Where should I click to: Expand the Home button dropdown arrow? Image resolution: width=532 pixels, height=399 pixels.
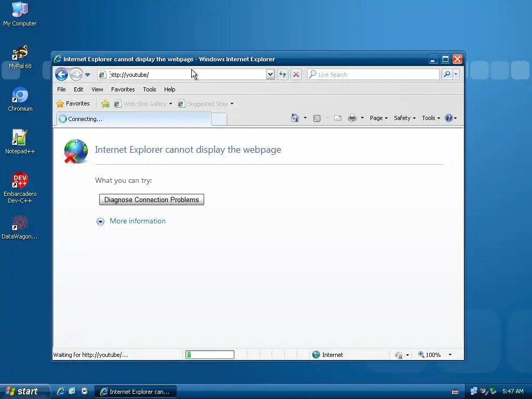point(305,118)
